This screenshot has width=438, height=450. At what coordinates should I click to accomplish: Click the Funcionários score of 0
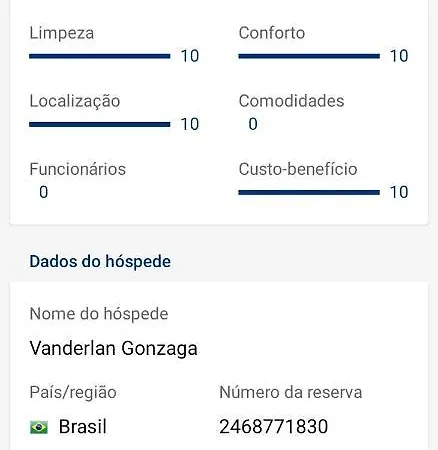click(x=44, y=192)
